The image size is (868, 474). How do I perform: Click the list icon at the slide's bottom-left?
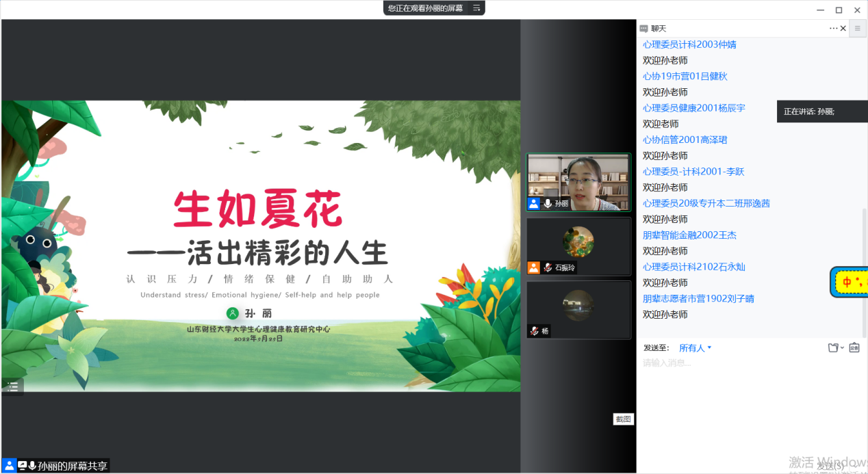pos(12,386)
